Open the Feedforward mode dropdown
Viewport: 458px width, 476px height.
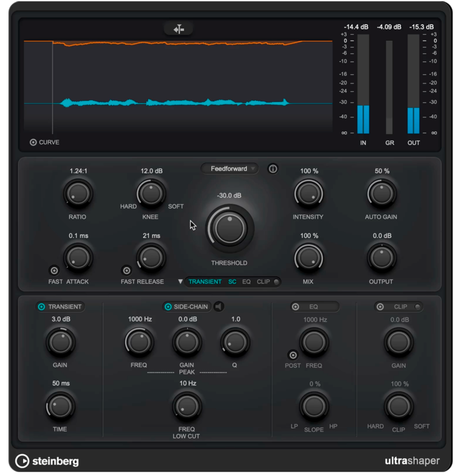click(x=230, y=169)
